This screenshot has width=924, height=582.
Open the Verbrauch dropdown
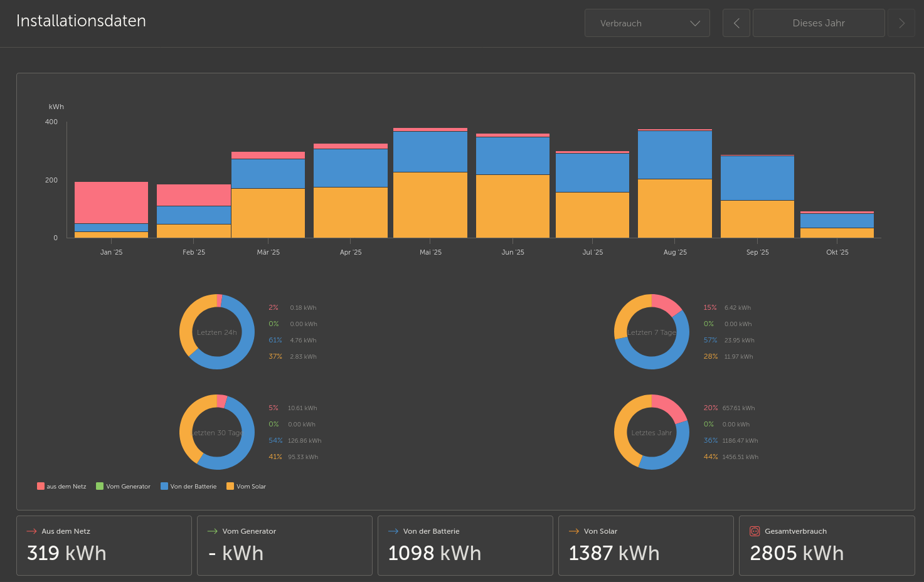[x=647, y=23]
